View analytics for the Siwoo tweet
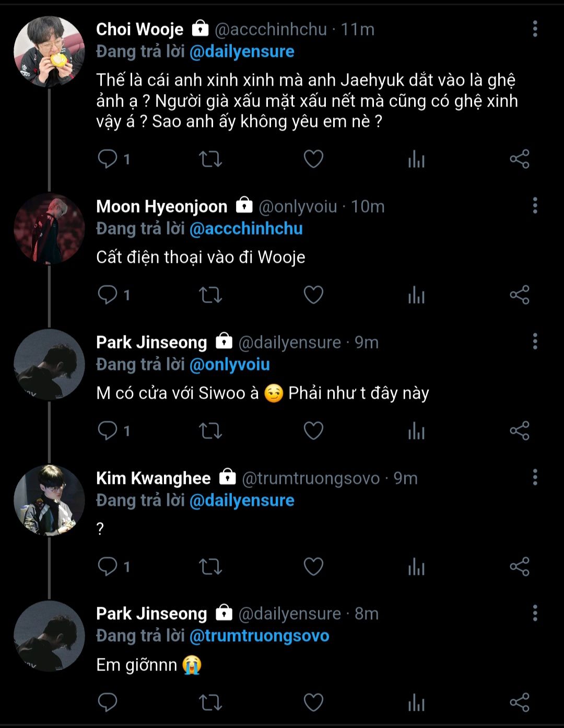Screen dimensions: 564x728 (x=416, y=431)
